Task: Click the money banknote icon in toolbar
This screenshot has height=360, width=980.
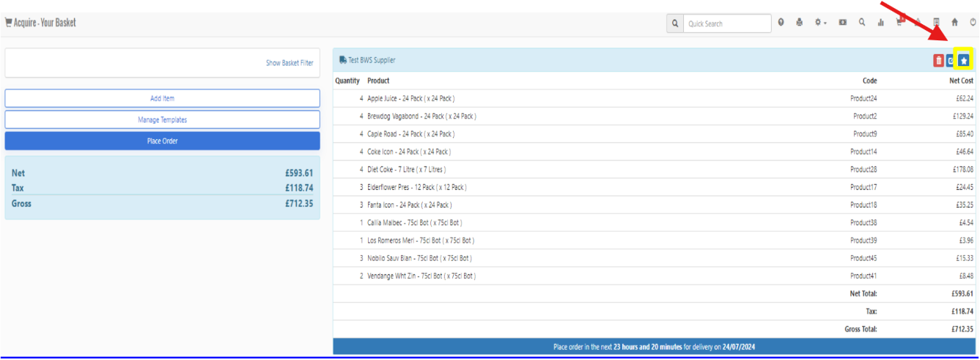Action: (843, 23)
